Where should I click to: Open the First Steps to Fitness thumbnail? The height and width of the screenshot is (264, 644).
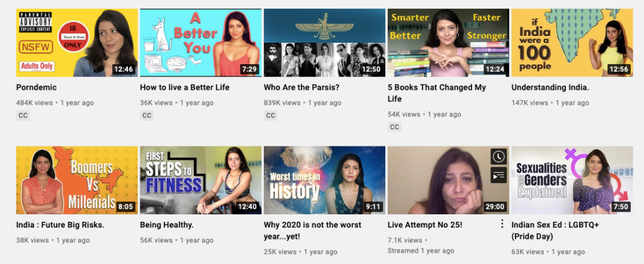point(201,180)
